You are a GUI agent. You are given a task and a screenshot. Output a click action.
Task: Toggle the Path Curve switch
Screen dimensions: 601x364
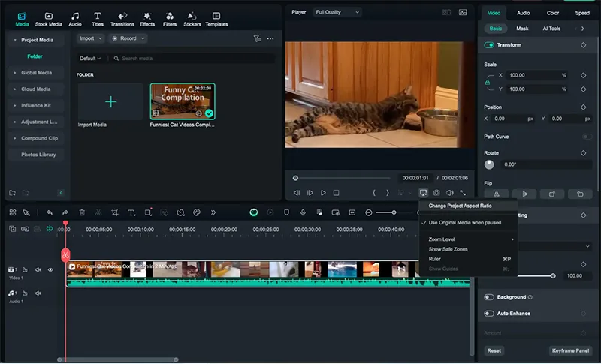click(587, 137)
